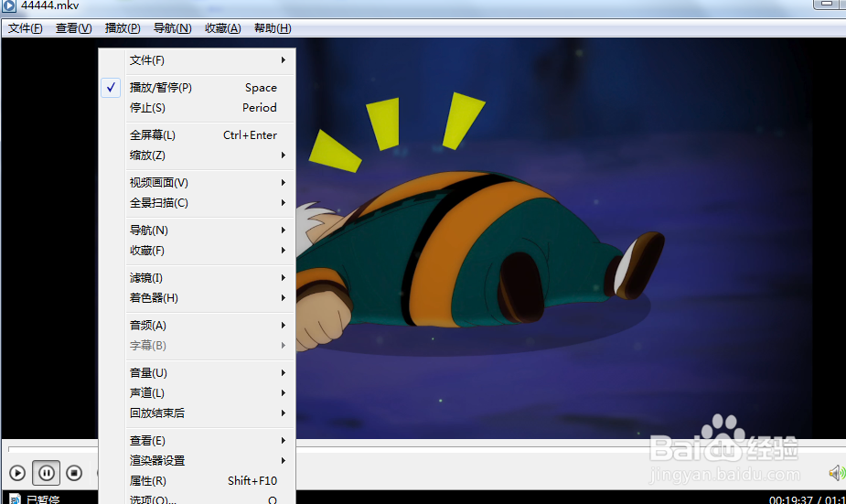Screen dimensions: 846x504
Task: Choose 停止(S) in context menu
Action: coord(198,107)
